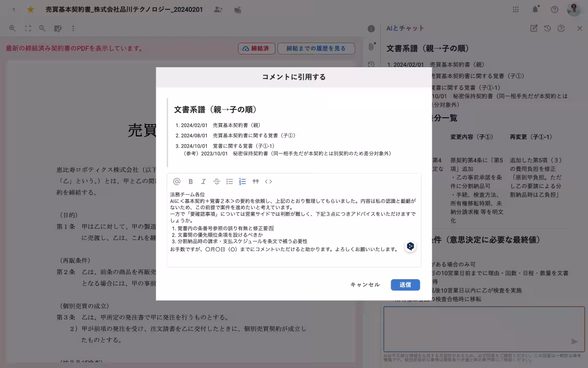The image size is (588, 368).
Task: Insert a code block using the <> icon
Action: coord(269,182)
